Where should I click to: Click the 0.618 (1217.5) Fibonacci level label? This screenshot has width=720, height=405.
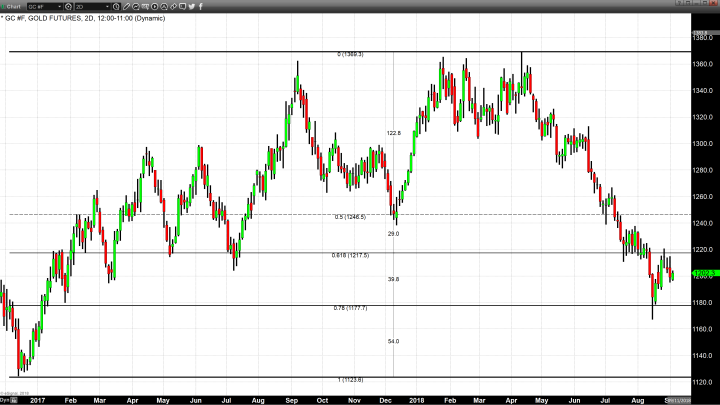(350, 255)
